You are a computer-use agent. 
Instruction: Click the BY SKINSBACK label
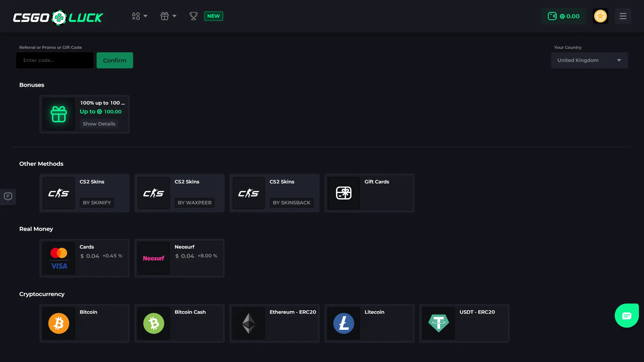pos(292,203)
